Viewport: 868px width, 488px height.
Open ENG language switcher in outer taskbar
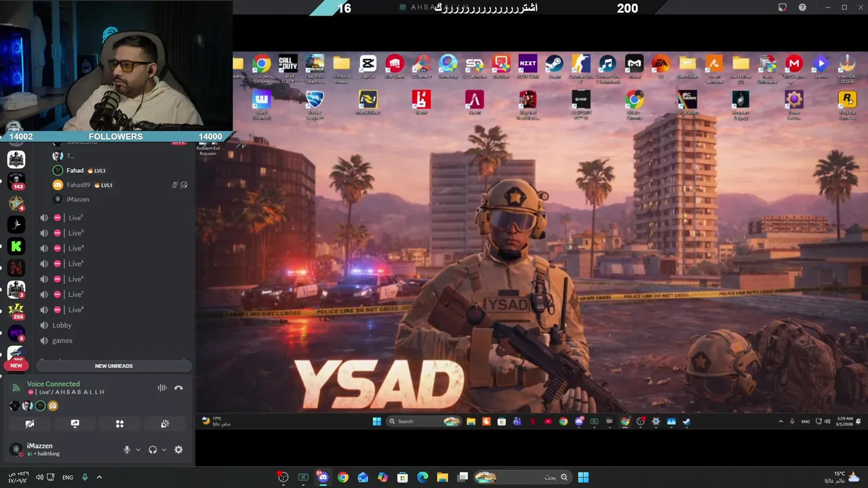[68, 477]
